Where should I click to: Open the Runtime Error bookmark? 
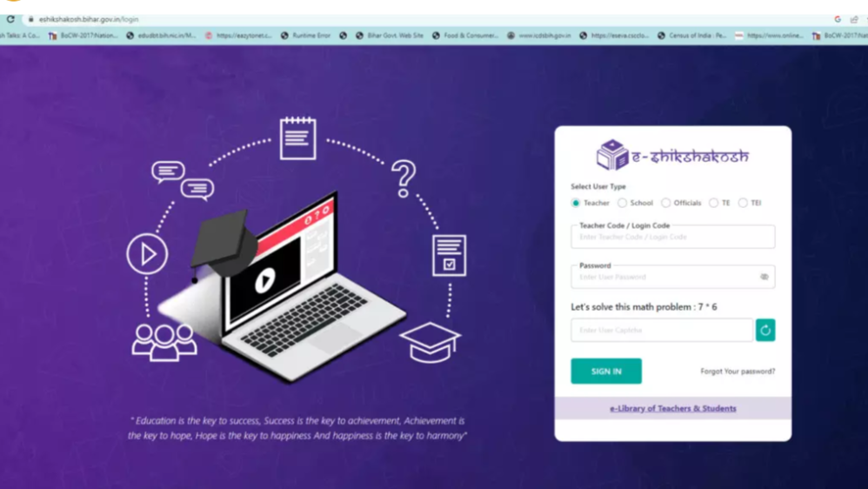point(305,36)
